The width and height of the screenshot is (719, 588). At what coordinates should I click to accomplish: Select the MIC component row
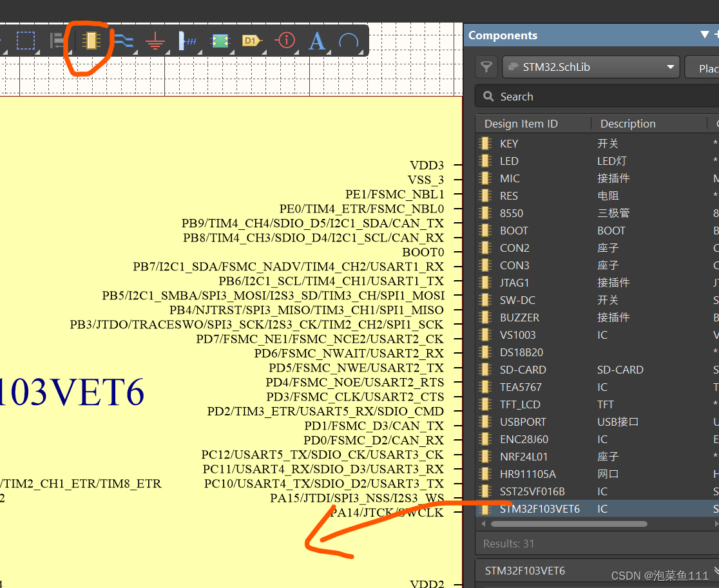597,178
